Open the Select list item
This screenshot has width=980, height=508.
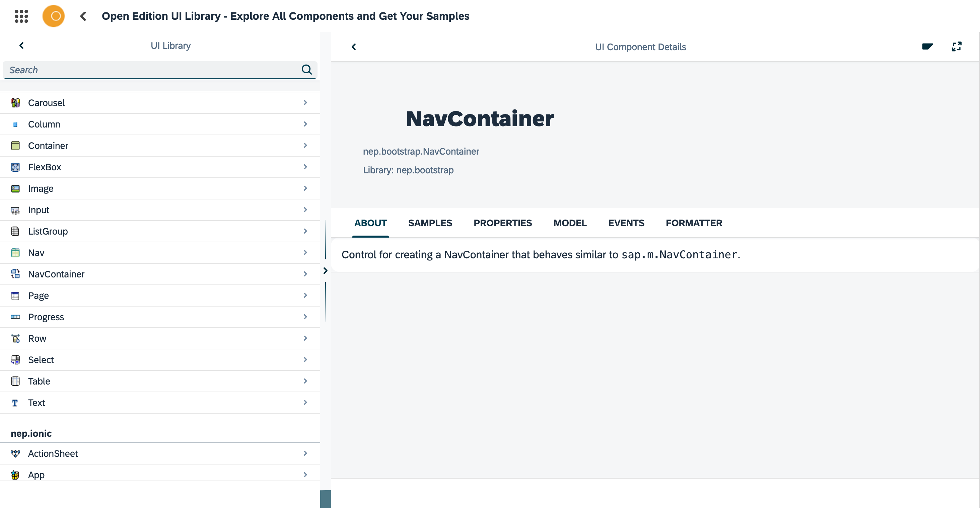pos(160,360)
